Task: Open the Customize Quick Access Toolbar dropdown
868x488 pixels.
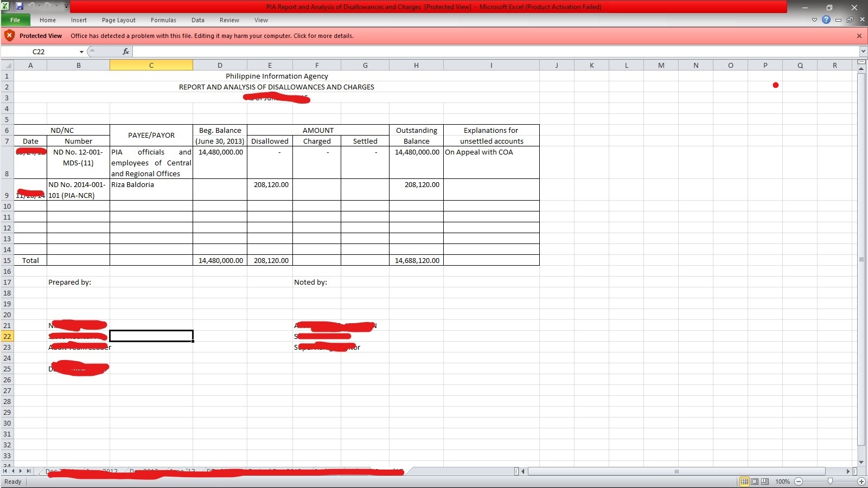Action: click(x=66, y=7)
